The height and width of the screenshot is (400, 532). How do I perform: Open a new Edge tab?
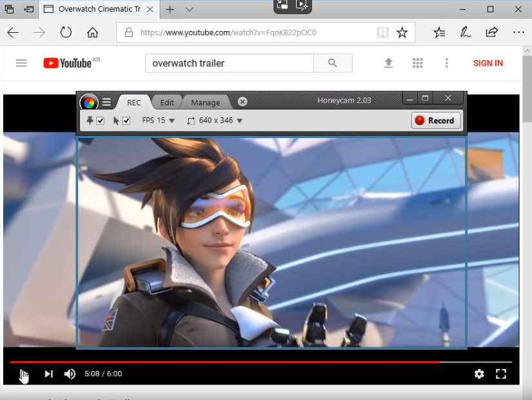[170, 10]
